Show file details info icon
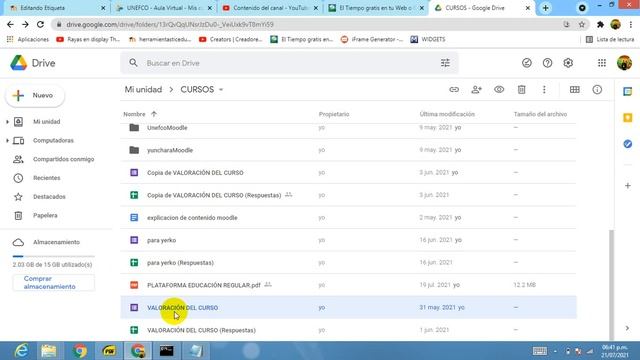 click(x=597, y=89)
